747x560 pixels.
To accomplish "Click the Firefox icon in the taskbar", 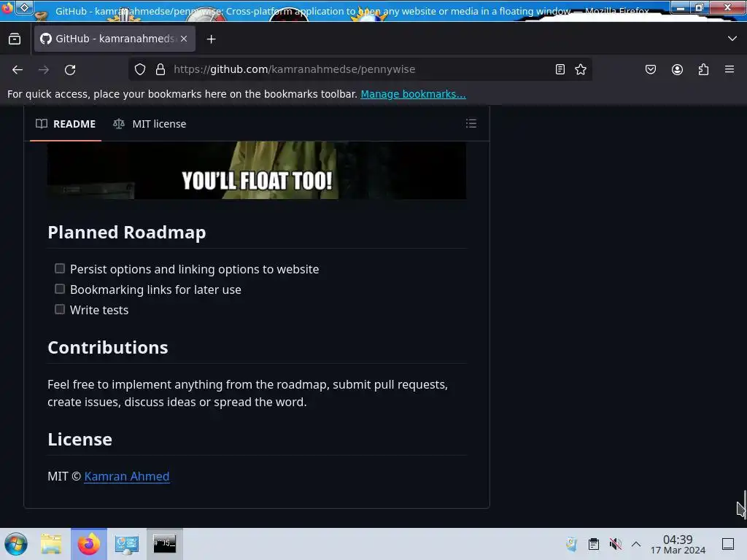I will click(x=89, y=544).
